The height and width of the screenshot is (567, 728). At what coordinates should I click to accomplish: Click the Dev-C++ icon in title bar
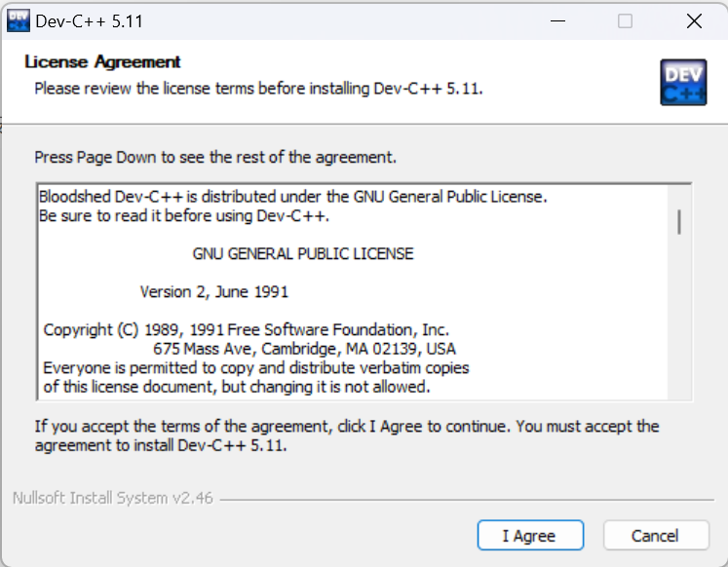pos(19,21)
